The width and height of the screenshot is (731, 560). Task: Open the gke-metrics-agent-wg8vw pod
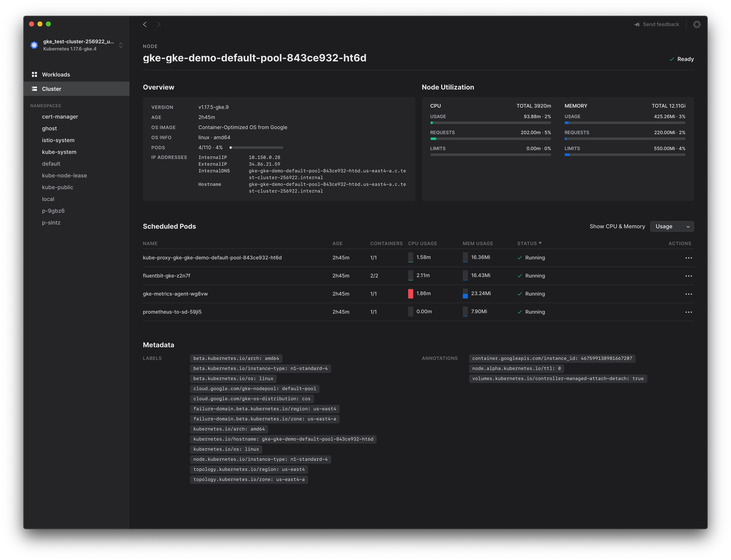175,294
